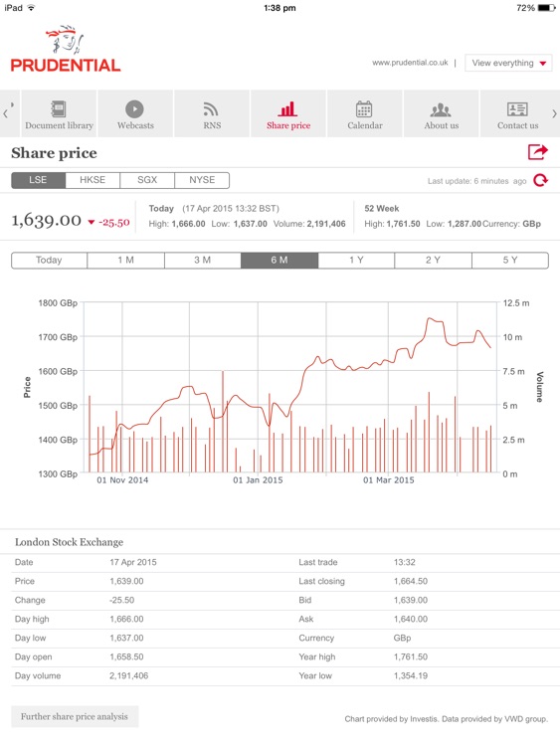
Task: Open the Webcasts play icon
Action: (134, 109)
